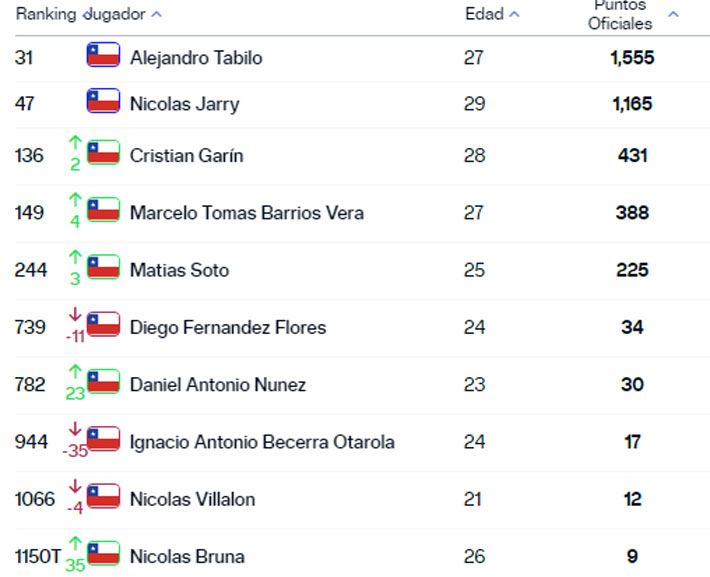Click Cristian Garín's 431 points value

[633, 156]
